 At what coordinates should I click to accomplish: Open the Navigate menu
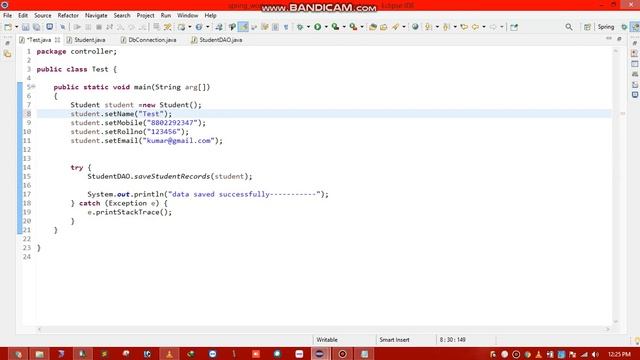click(x=96, y=16)
